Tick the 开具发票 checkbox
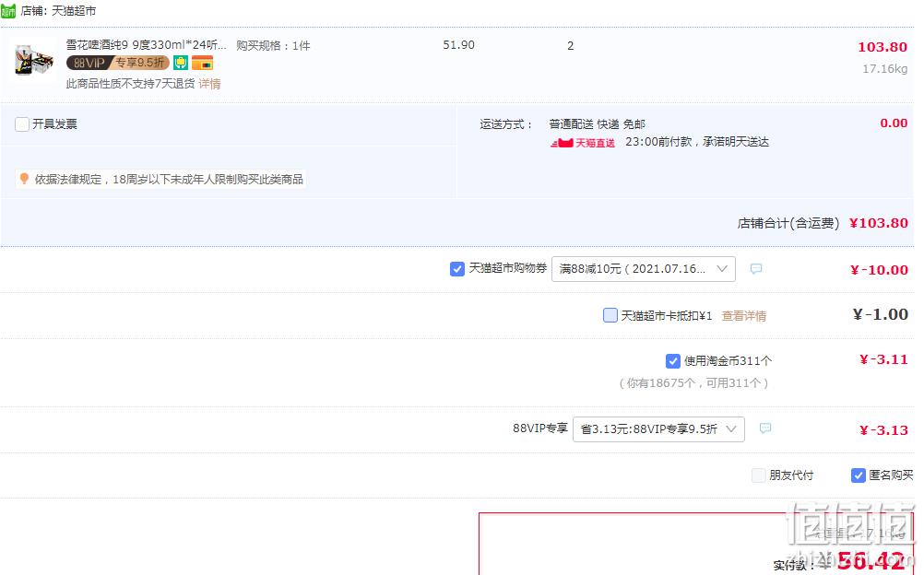This screenshot has width=924, height=575. 22,123
